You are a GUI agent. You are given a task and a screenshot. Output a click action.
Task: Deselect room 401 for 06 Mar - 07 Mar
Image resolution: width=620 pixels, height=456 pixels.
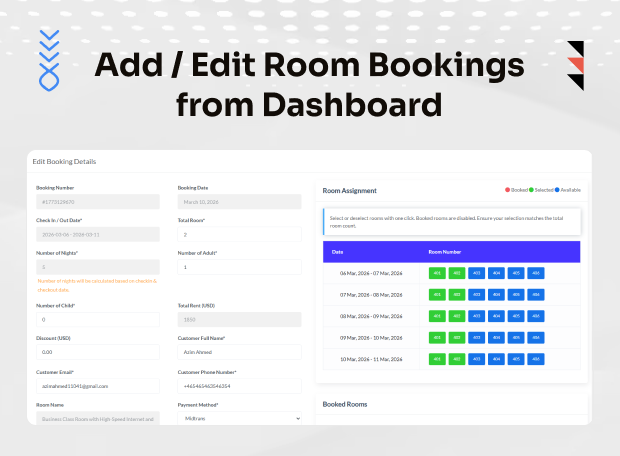coord(437,273)
